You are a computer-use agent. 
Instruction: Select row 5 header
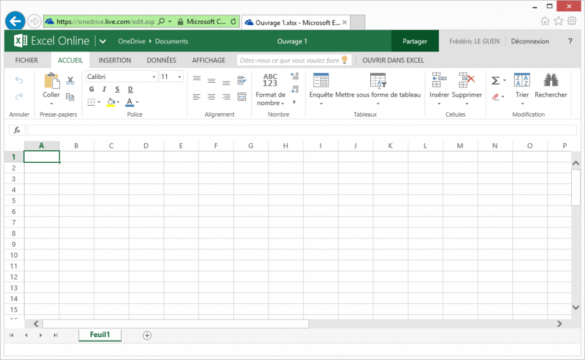[14, 201]
